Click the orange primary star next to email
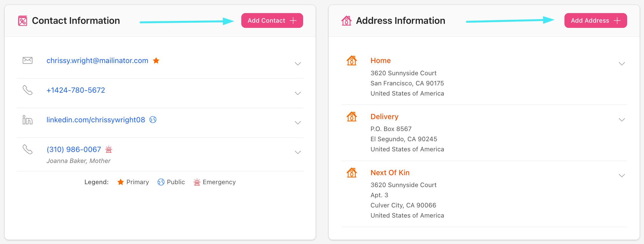Image resolution: width=644 pixels, height=244 pixels. click(x=156, y=60)
